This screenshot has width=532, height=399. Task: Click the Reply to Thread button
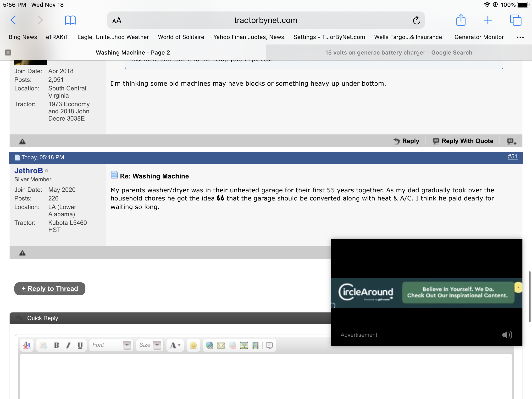coord(50,289)
